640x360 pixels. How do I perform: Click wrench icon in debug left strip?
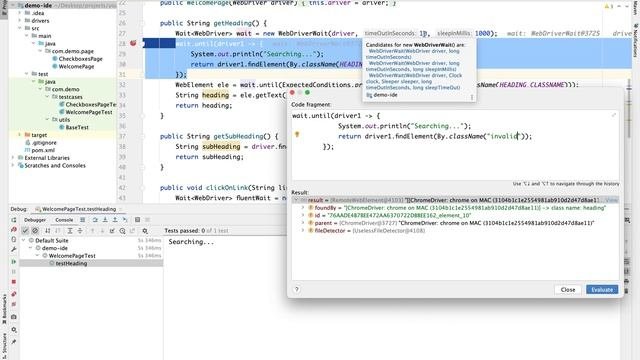13,249
